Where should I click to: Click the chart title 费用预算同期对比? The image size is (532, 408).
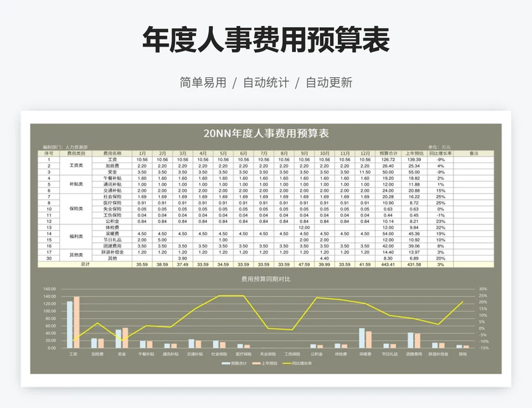coord(265,280)
